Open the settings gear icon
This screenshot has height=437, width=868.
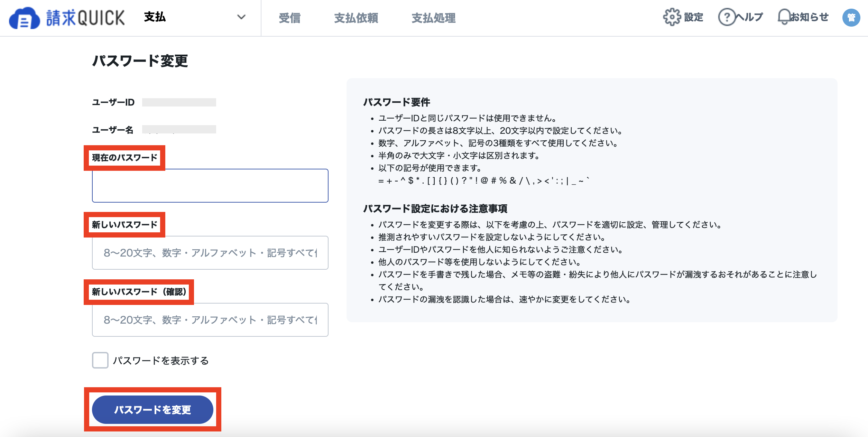pos(672,17)
